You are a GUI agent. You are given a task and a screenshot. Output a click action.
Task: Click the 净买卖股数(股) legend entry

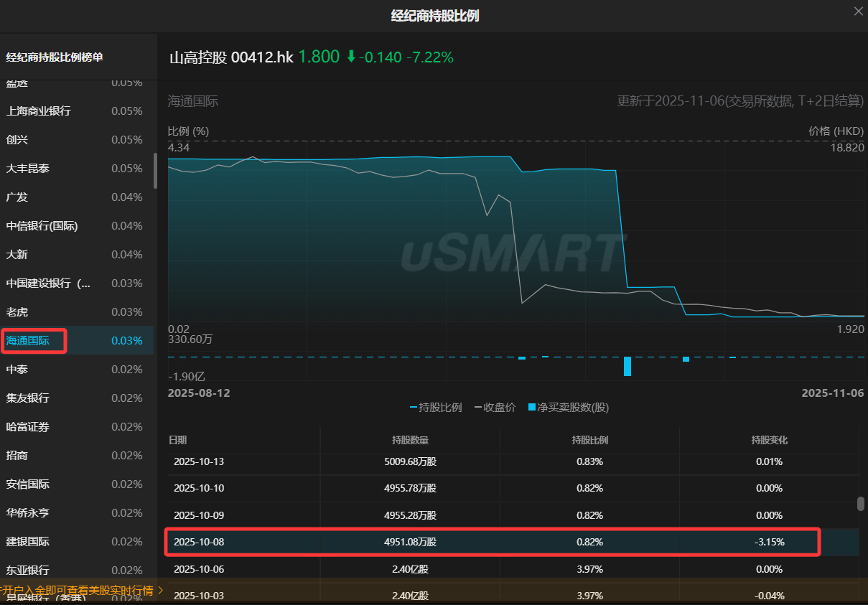coord(569,408)
